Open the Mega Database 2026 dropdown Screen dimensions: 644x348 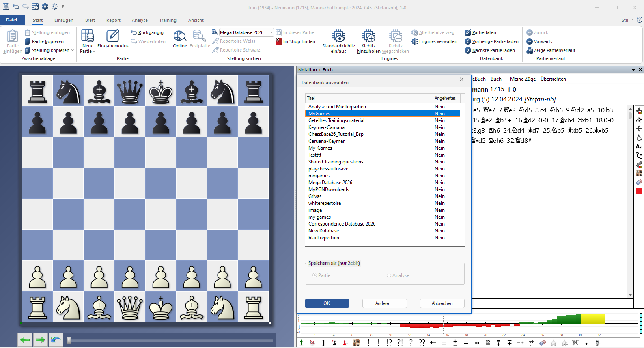coord(271,32)
